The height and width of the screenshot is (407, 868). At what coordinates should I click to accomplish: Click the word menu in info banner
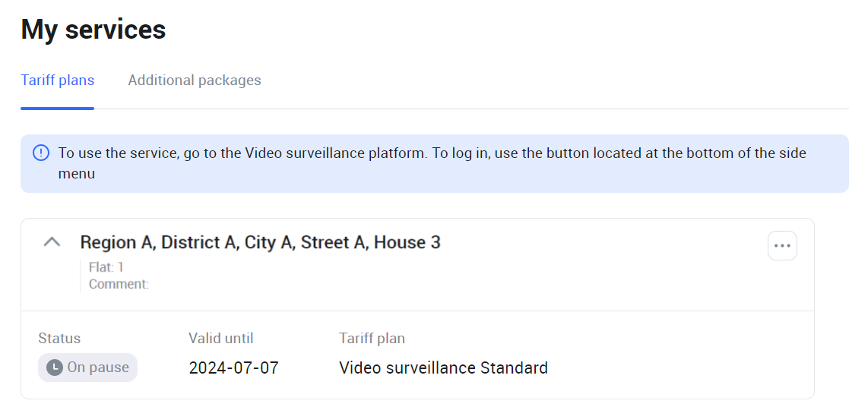(x=77, y=174)
